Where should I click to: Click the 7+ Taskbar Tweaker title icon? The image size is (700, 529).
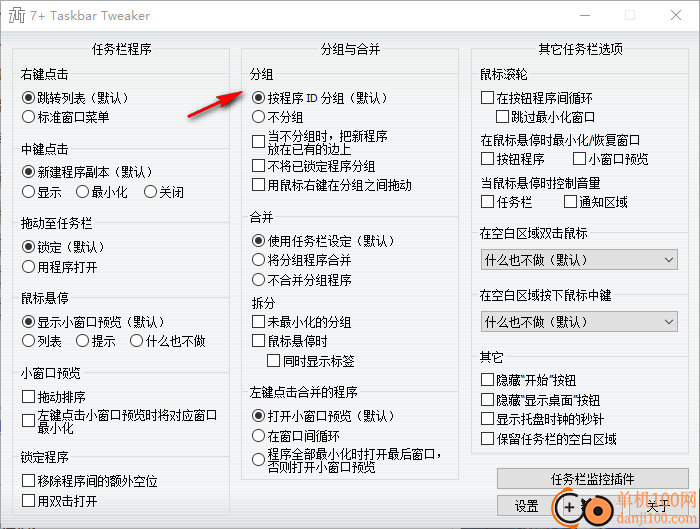pyautogui.click(x=17, y=15)
